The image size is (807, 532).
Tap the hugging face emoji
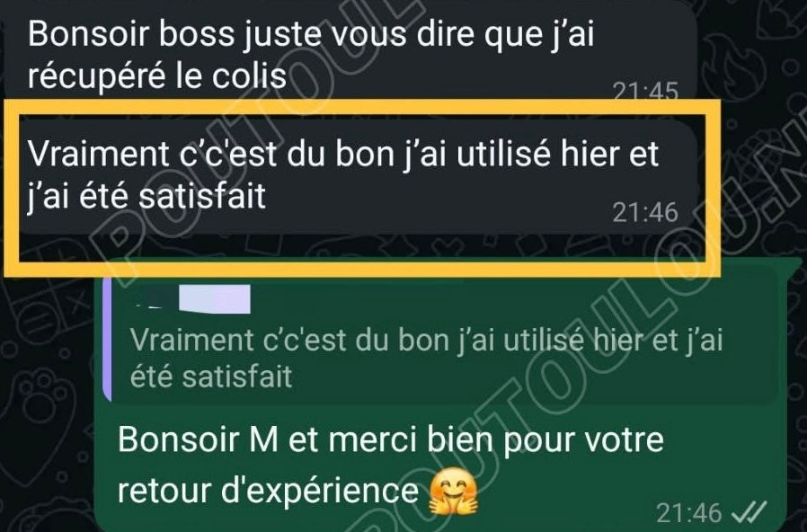(454, 492)
